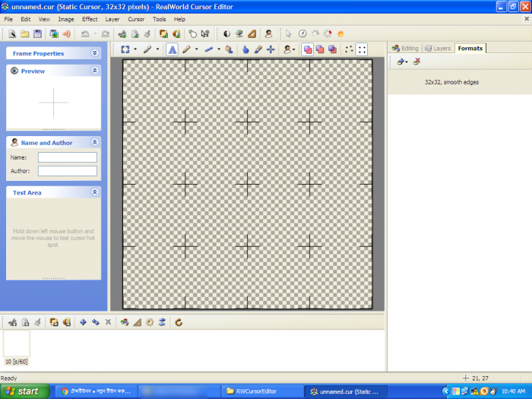Image resolution: width=532 pixels, height=399 pixels.
Task: Select the frame thumbnail labeled 10 [s/60]
Action: click(16, 347)
